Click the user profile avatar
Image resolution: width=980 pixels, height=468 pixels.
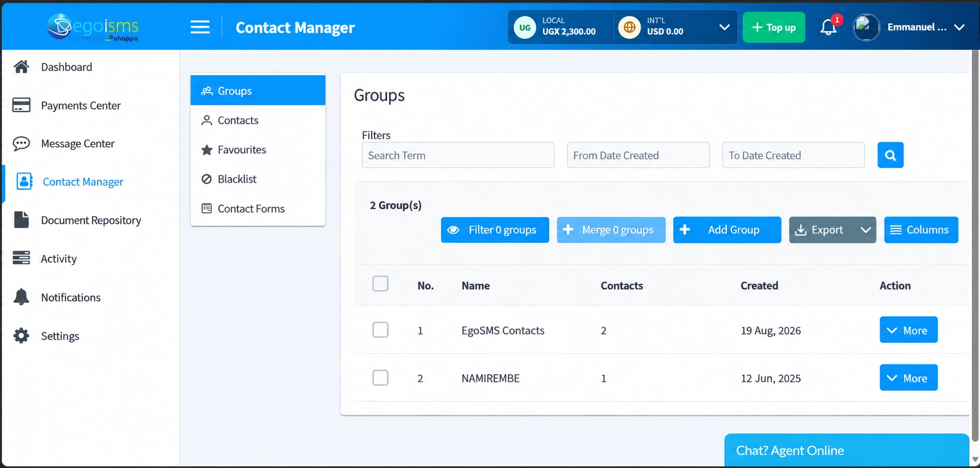coord(866,27)
